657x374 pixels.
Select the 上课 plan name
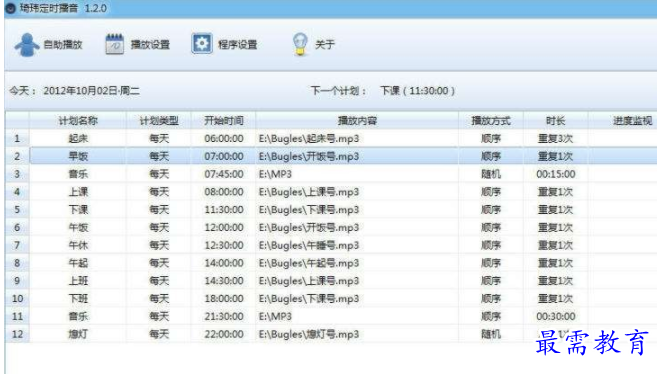[x=78, y=192]
